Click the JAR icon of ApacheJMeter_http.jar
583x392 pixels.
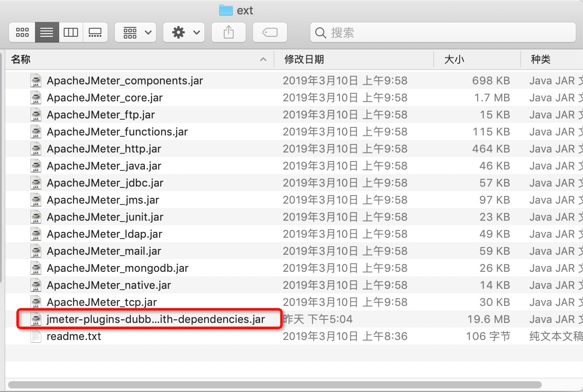coord(36,149)
